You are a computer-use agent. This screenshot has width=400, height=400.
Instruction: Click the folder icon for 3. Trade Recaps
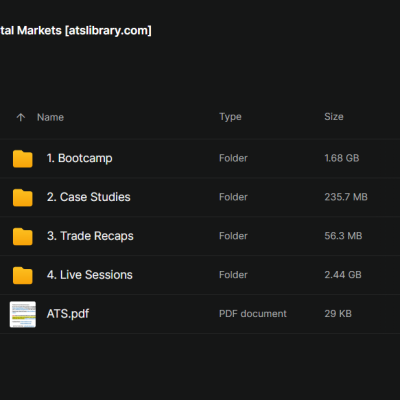pyautogui.click(x=23, y=237)
